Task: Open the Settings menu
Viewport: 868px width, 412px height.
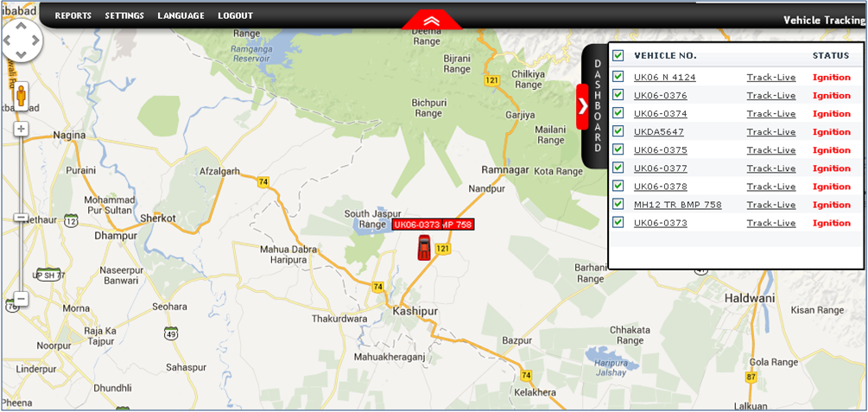Action: coord(124,16)
